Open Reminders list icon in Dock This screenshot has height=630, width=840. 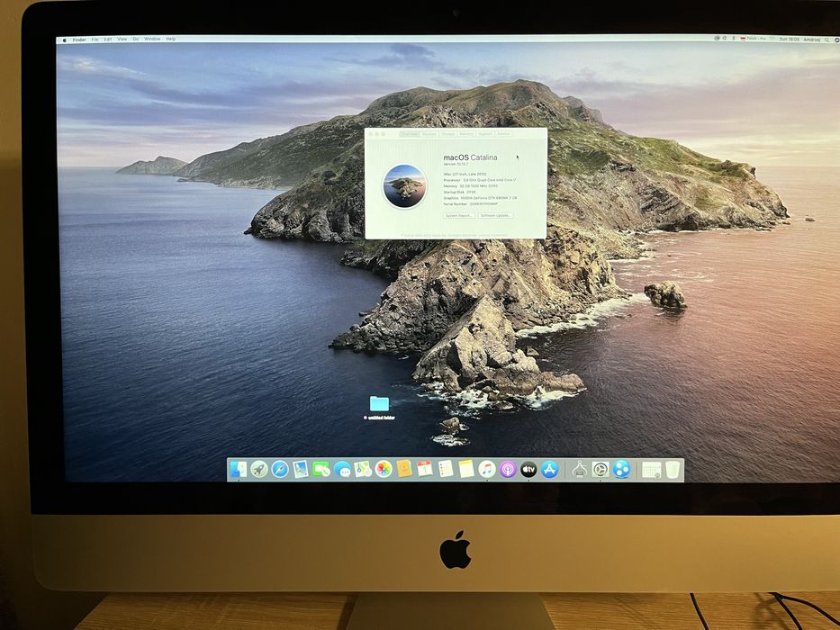pos(445,469)
